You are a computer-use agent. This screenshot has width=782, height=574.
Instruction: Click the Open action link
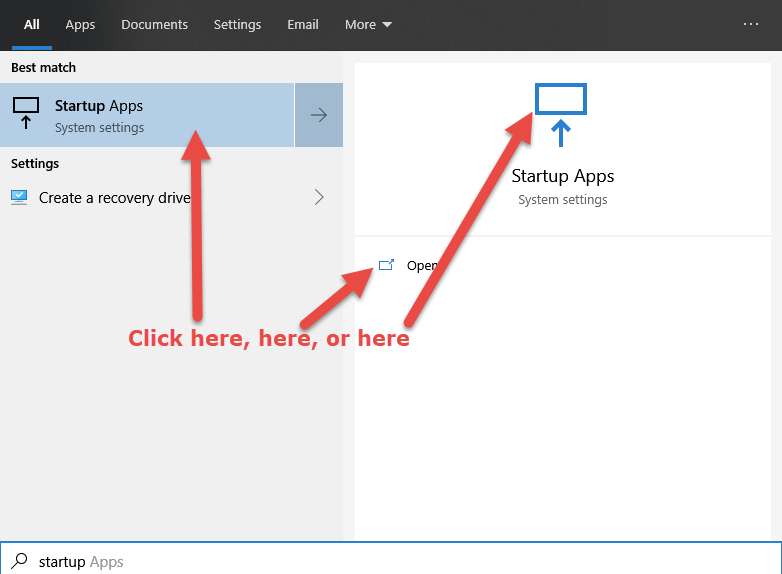(422, 266)
